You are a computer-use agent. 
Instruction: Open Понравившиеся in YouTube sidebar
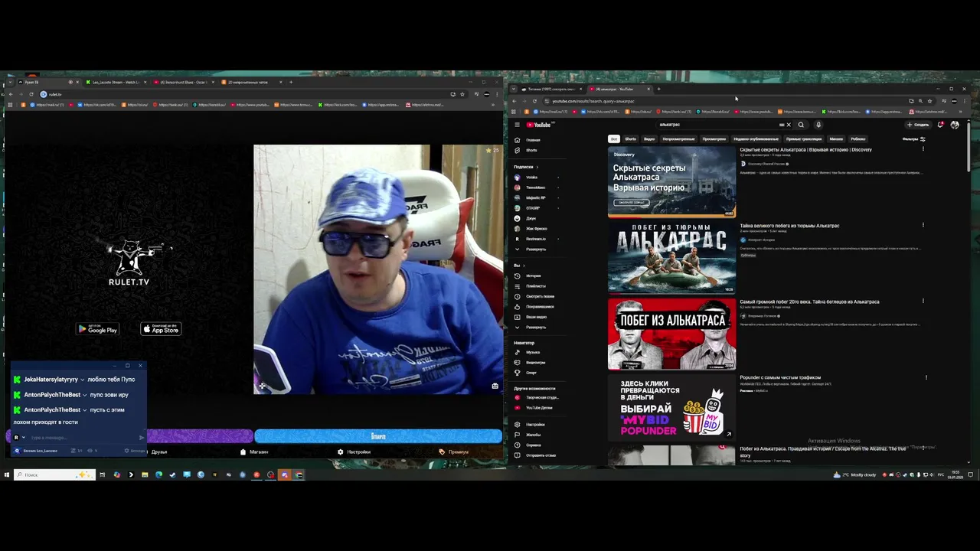540,307
